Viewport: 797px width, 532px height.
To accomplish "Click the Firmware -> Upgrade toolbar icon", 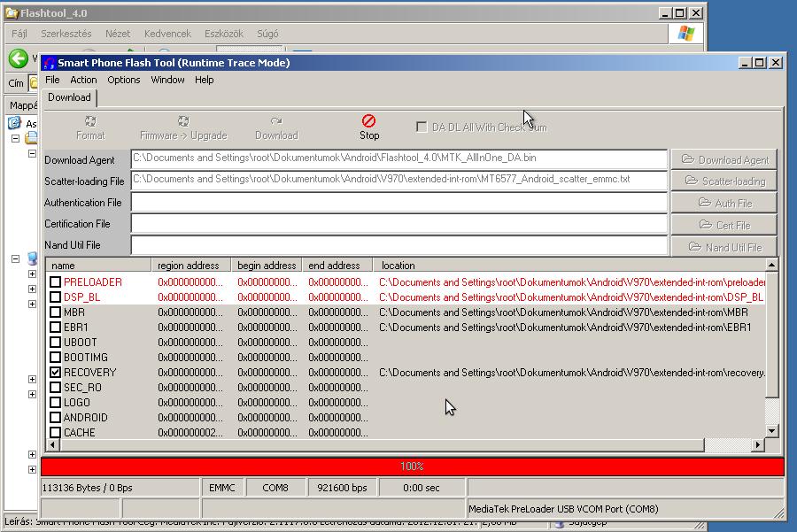I will tap(183, 121).
